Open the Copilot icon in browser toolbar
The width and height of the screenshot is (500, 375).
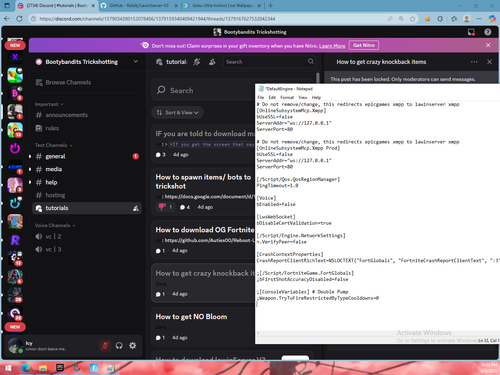coord(492,19)
